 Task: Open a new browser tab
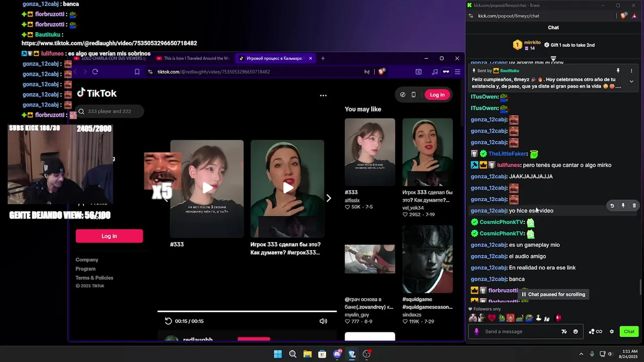[323, 58]
